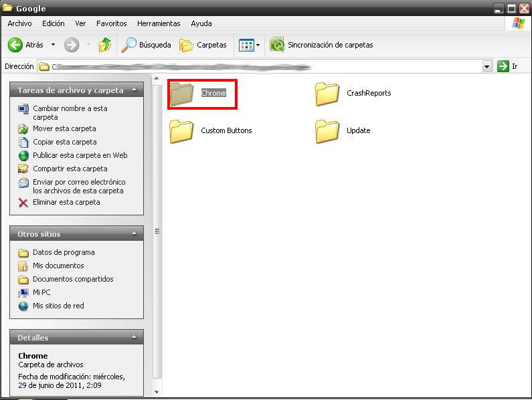Select the Chrome folder icon

tap(181, 94)
